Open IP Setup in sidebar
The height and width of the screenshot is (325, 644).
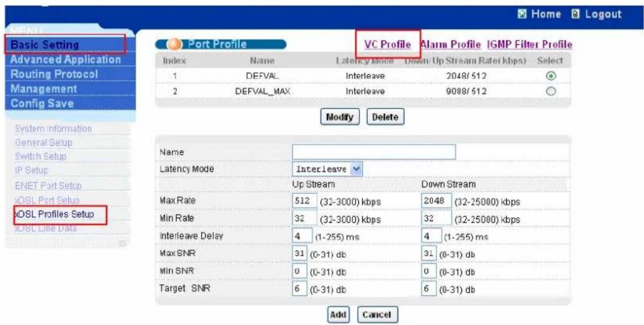pyautogui.click(x=31, y=170)
